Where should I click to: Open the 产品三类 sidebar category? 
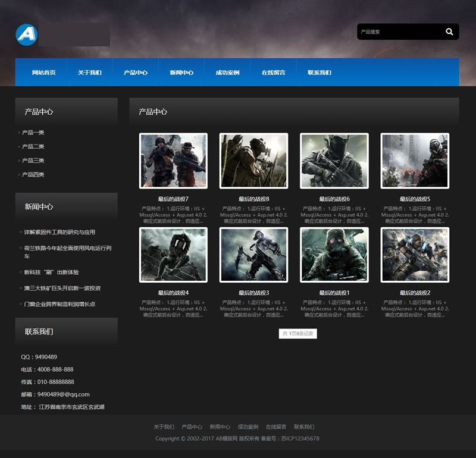coord(33,161)
